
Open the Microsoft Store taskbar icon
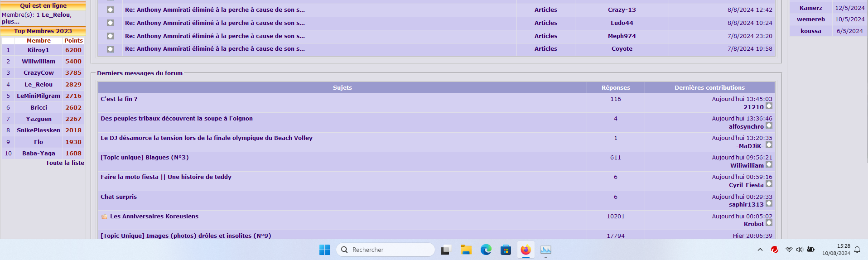pyautogui.click(x=506, y=250)
